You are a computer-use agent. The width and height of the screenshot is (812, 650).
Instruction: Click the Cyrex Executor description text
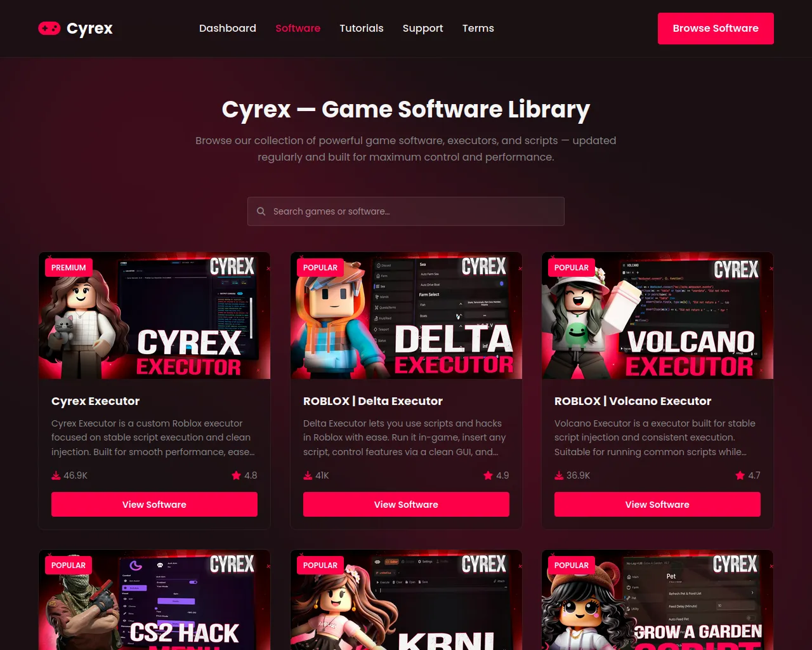(x=153, y=437)
